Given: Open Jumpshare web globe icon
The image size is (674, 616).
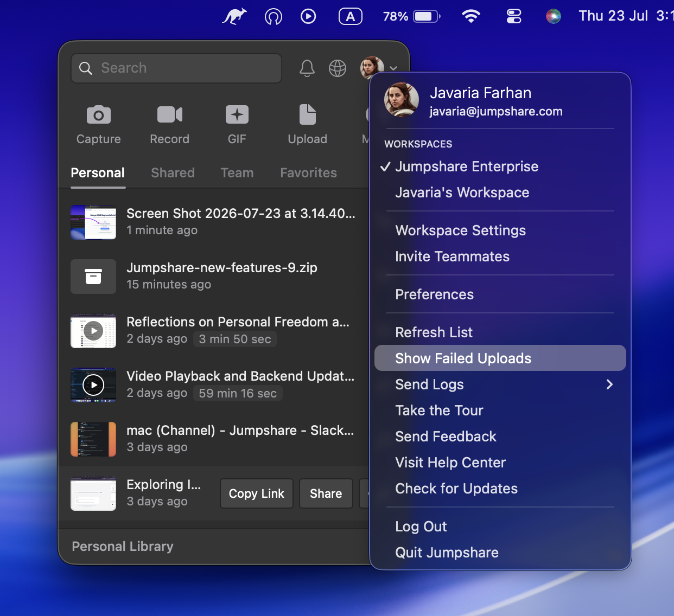Looking at the screenshot, I should 338,68.
